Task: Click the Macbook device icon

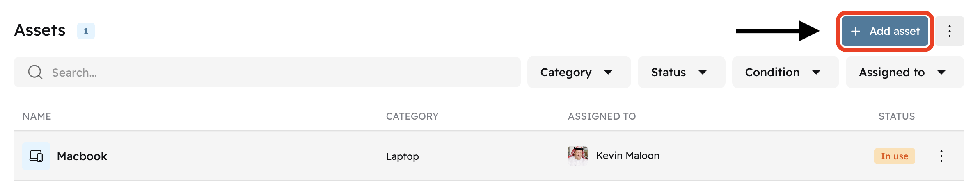Action: pos(36,156)
